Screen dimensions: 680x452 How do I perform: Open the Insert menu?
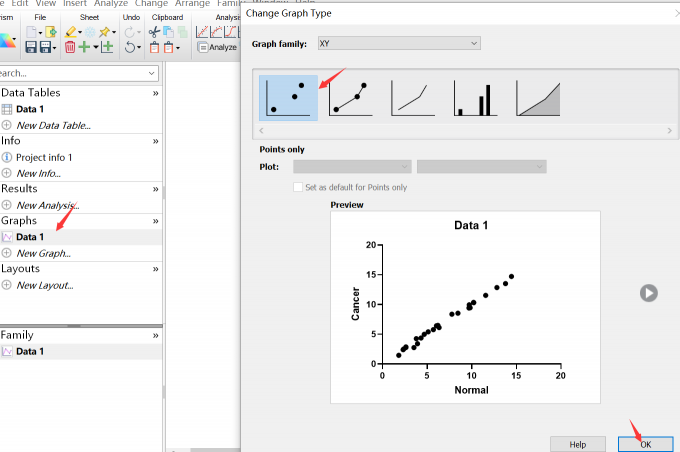coord(75,3)
